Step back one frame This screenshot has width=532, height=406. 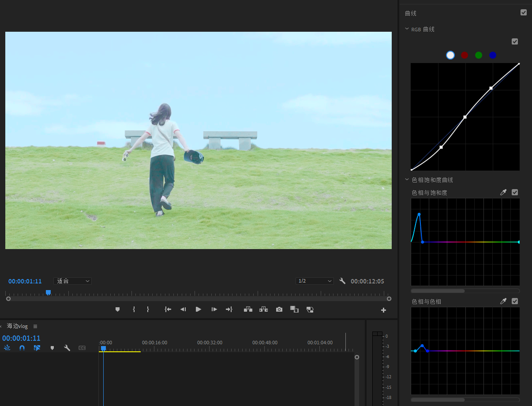pos(183,309)
